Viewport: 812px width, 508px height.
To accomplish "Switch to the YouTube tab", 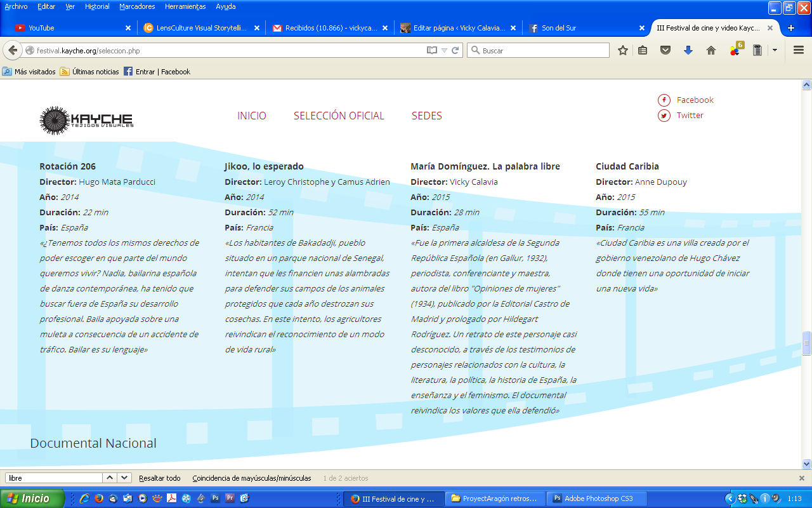I will tap(41, 28).
